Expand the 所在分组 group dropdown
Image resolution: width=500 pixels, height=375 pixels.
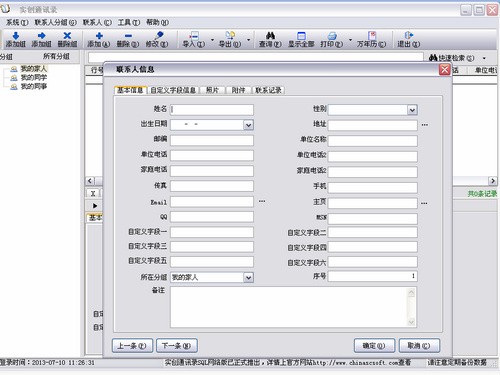click(x=248, y=277)
